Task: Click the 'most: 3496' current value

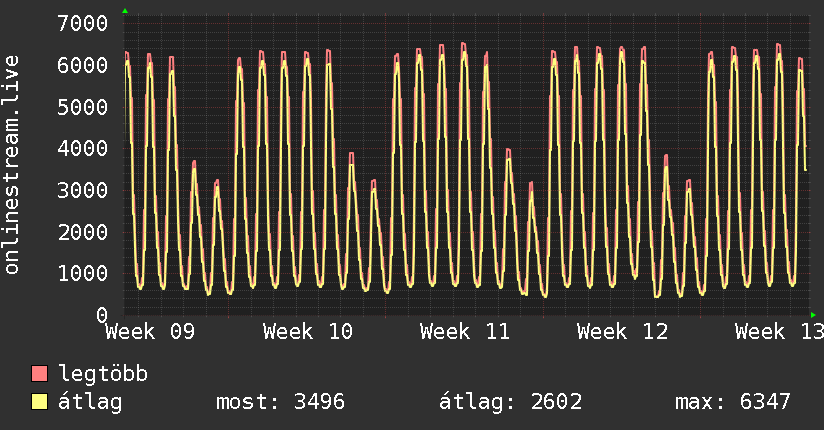Action: [280, 402]
